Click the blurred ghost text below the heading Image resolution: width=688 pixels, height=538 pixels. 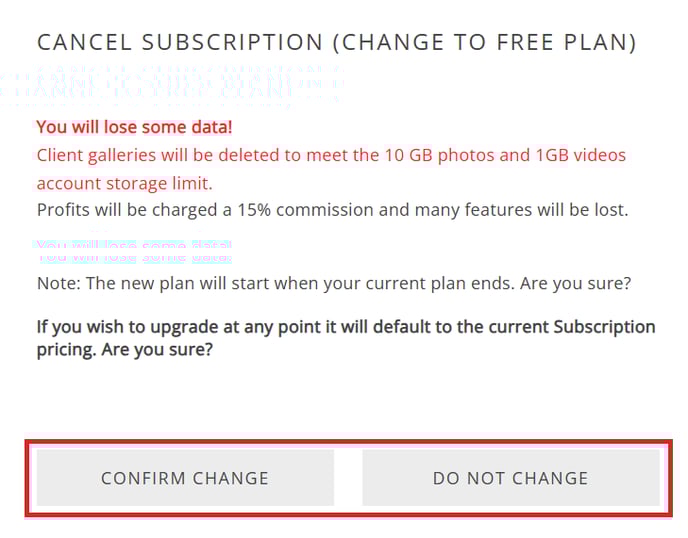(x=175, y=86)
